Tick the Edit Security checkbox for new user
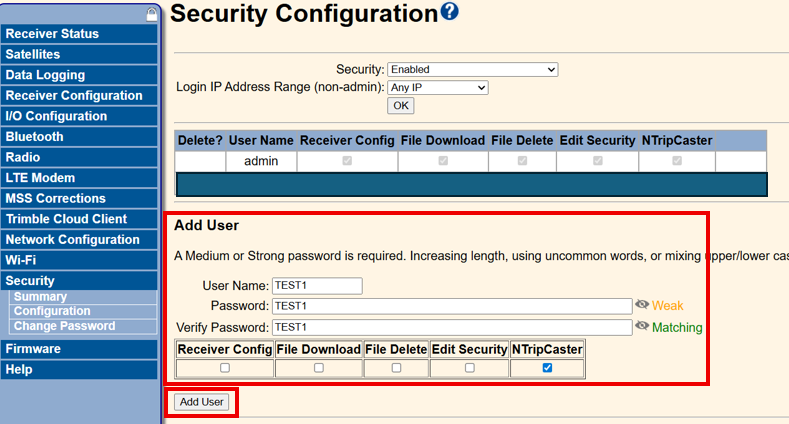Image resolution: width=789 pixels, height=424 pixels. pos(469,368)
